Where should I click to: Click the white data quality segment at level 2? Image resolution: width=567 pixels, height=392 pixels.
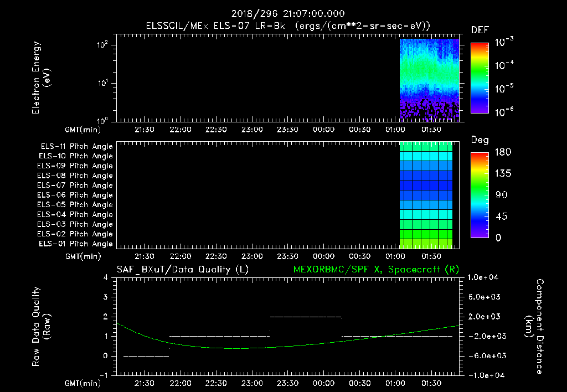(x=306, y=317)
